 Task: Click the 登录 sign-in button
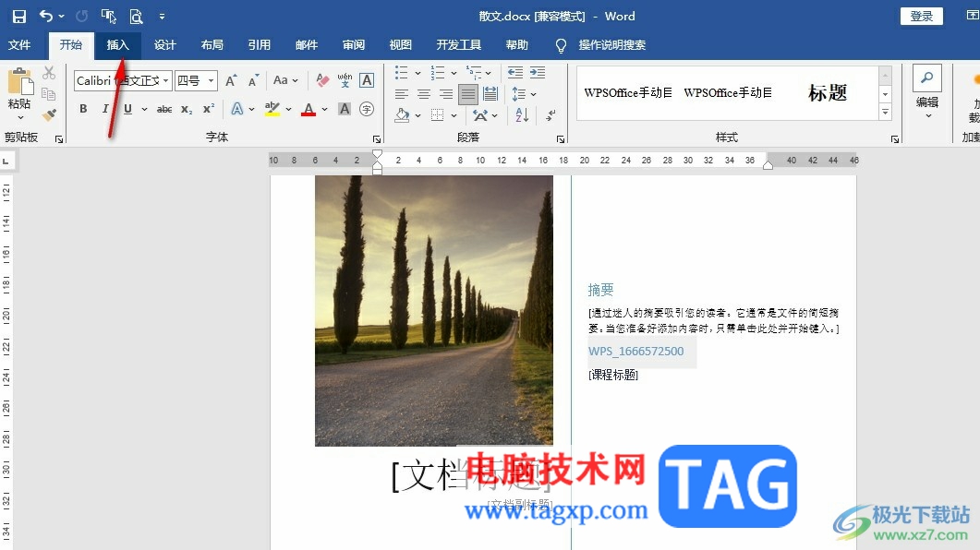coord(921,17)
